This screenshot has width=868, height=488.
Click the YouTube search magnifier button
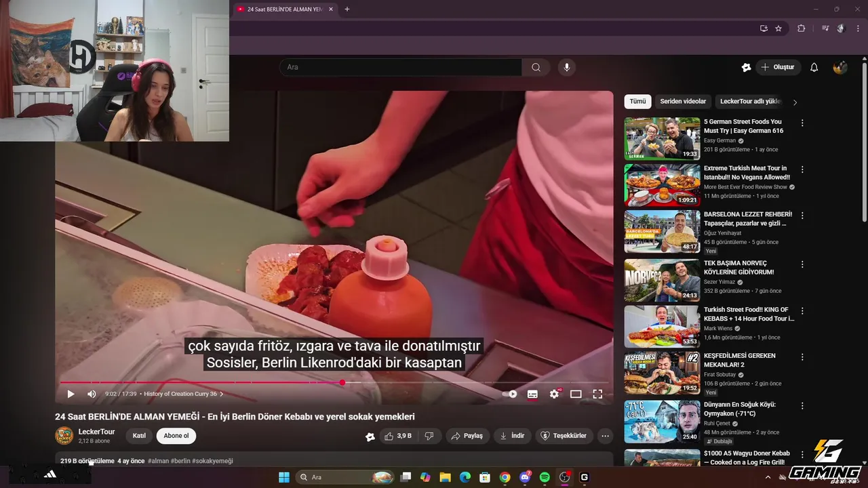tap(536, 67)
